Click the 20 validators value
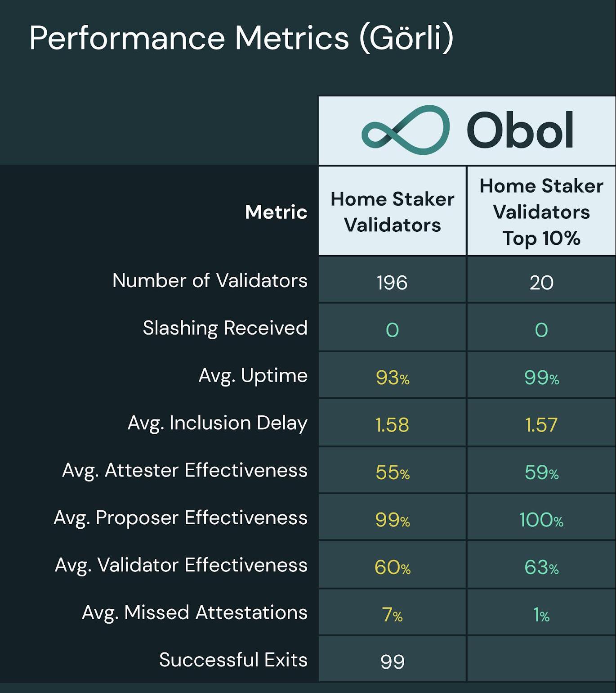 [x=541, y=282]
